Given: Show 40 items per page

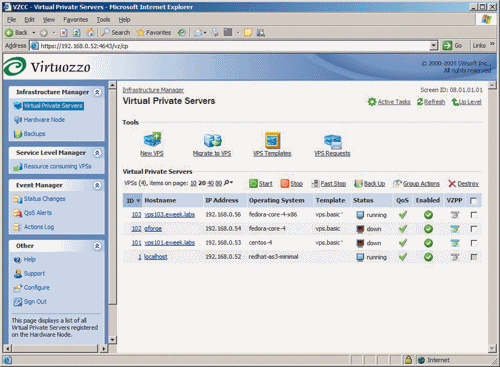Looking at the screenshot, I should coord(210,183).
